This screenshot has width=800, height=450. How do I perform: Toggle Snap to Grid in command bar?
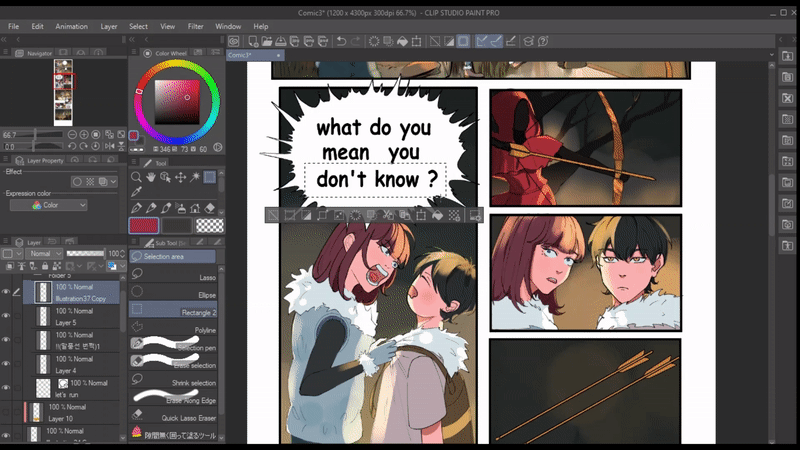[510, 41]
